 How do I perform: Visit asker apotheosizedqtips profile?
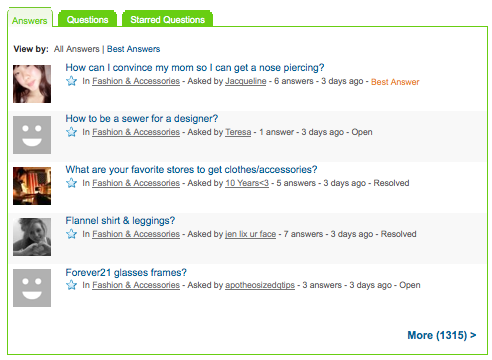[x=260, y=285]
